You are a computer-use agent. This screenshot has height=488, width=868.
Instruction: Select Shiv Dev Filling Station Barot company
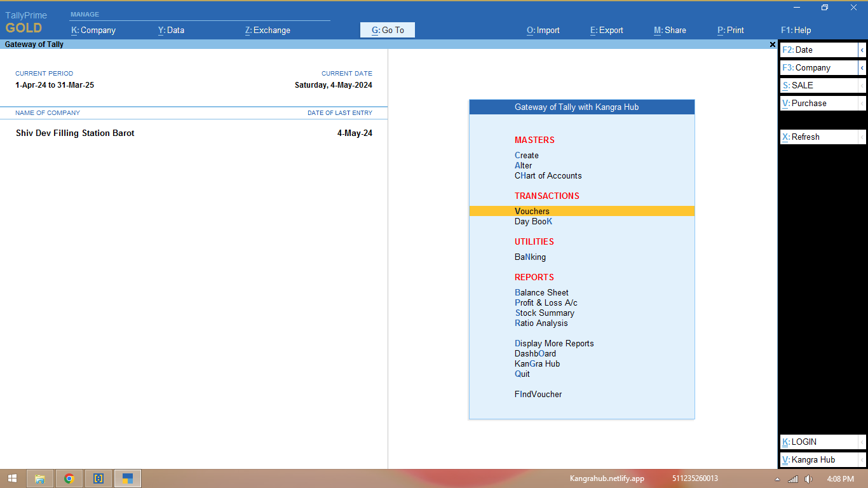pos(75,133)
